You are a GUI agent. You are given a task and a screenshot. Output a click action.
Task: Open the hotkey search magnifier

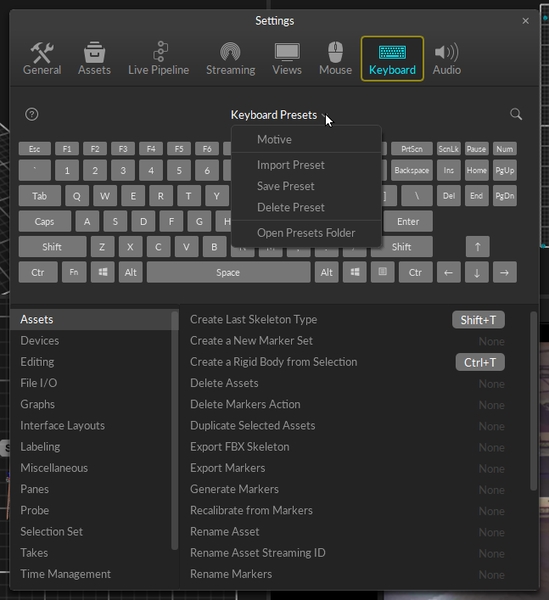click(516, 114)
